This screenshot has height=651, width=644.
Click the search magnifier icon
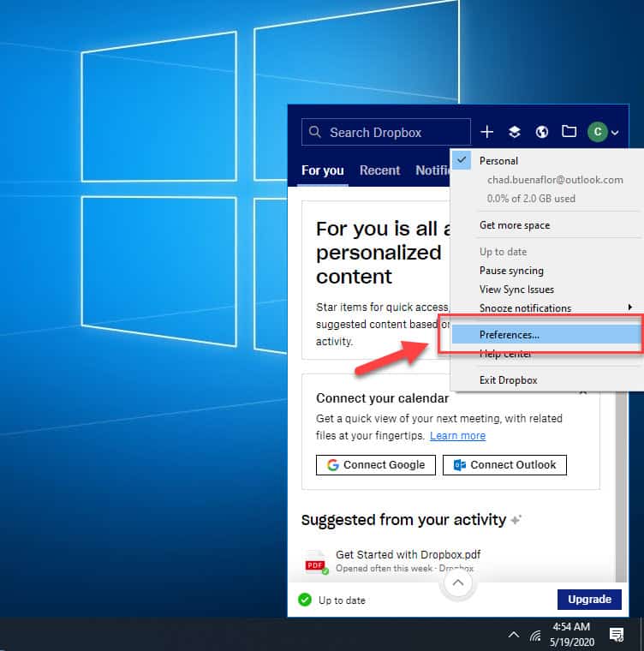tap(315, 132)
